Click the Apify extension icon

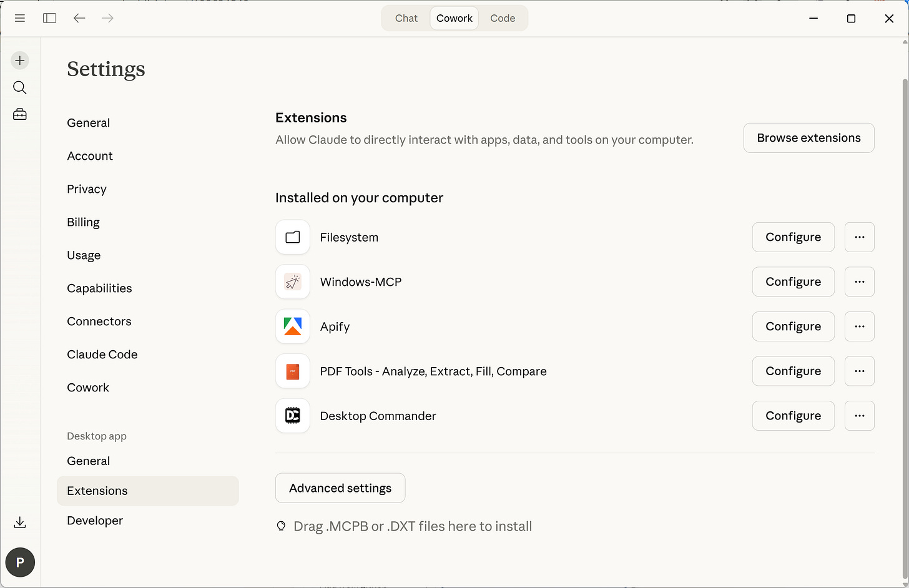click(292, 326)
